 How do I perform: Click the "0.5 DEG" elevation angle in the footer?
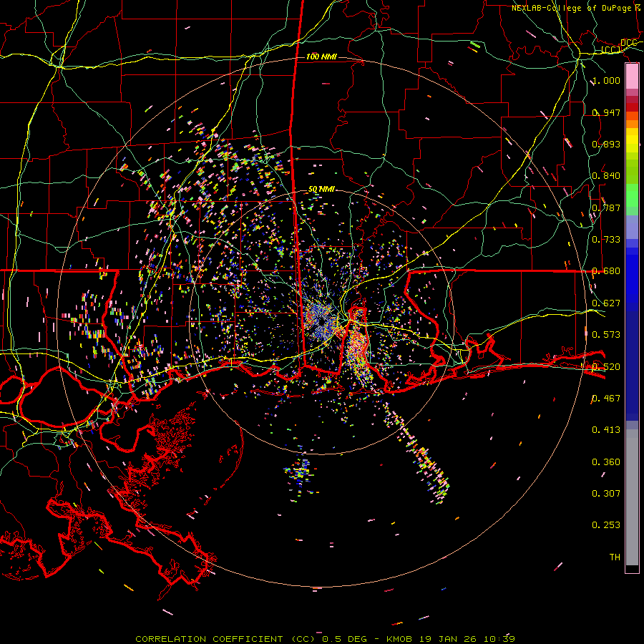(345, 639)
